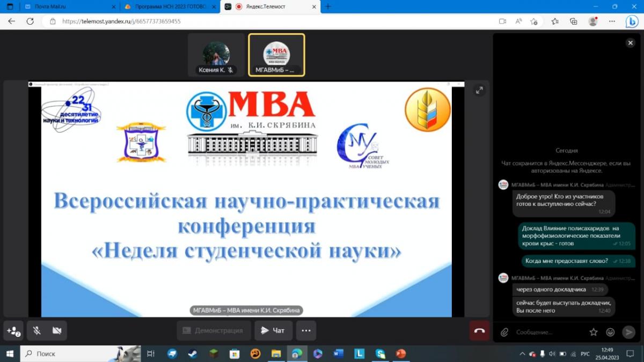
Task: Select the Ксения К. participant tile
Action: coord(216,55)
